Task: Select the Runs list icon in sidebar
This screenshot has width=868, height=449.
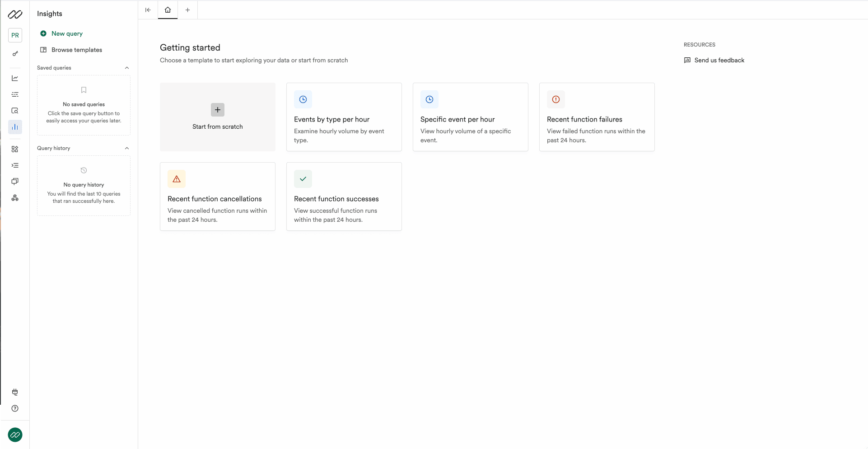Action: tap(15, 94)
